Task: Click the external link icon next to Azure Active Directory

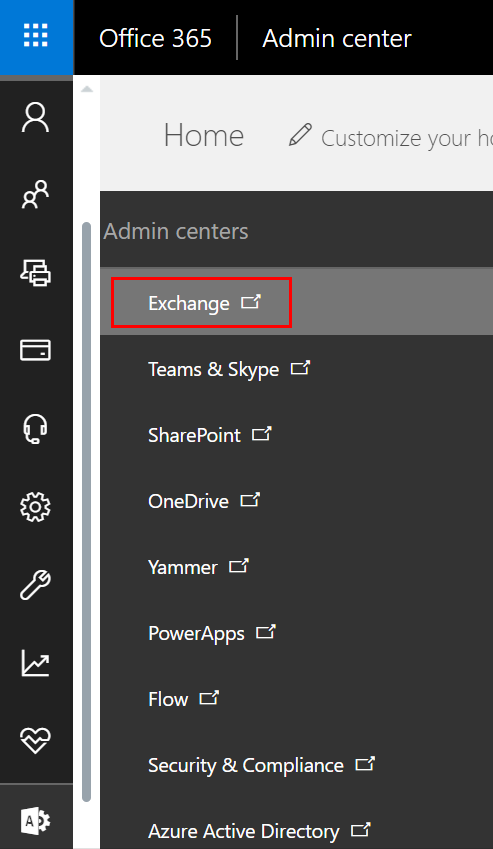Action: (361, 829)
